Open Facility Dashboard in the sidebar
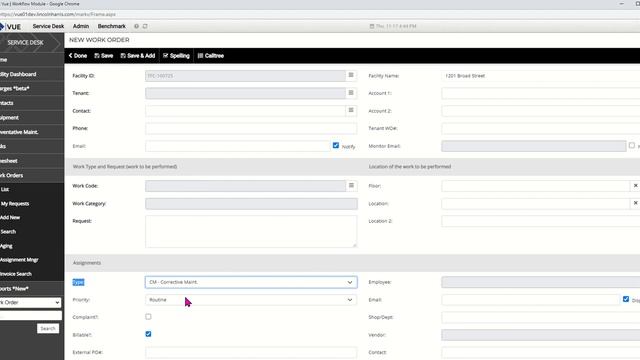Viewport: 640px width, 360px height. pos(32,74)
